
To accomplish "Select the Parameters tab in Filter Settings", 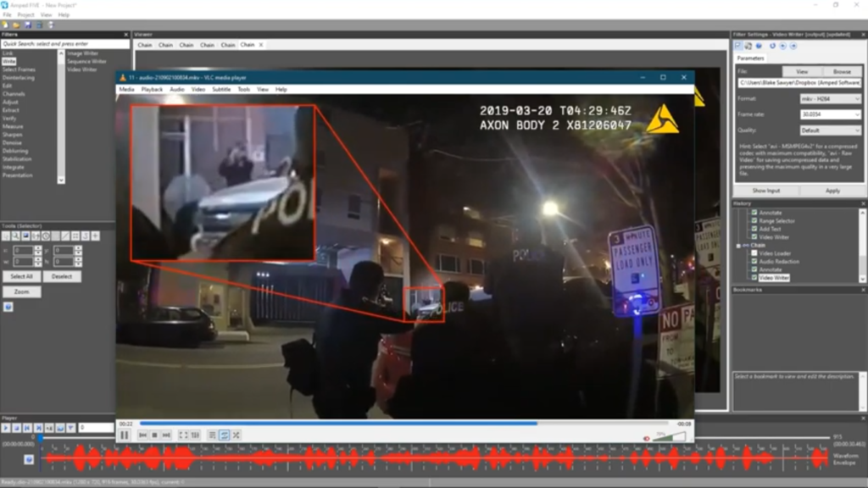I will click(x=751, y=58).
